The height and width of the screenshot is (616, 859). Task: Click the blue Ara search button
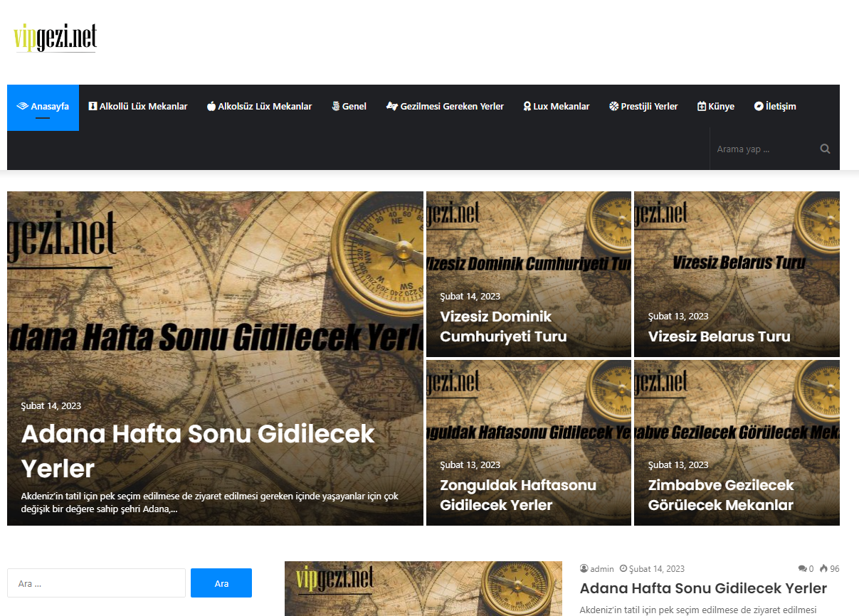[221, 583]
